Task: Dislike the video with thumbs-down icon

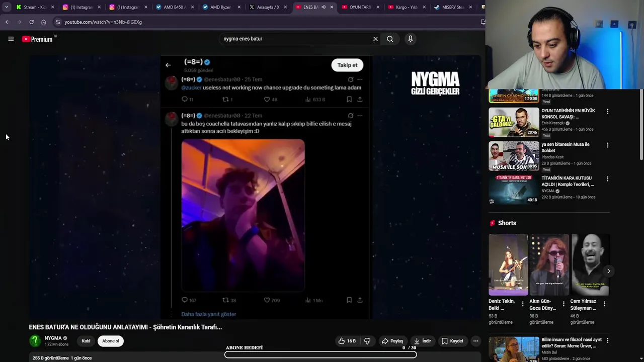Action: click(x=367, y=341)
